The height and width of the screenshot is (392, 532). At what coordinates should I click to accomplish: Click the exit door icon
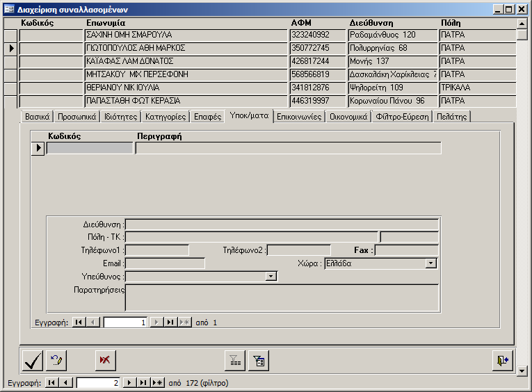coord(501,360)
